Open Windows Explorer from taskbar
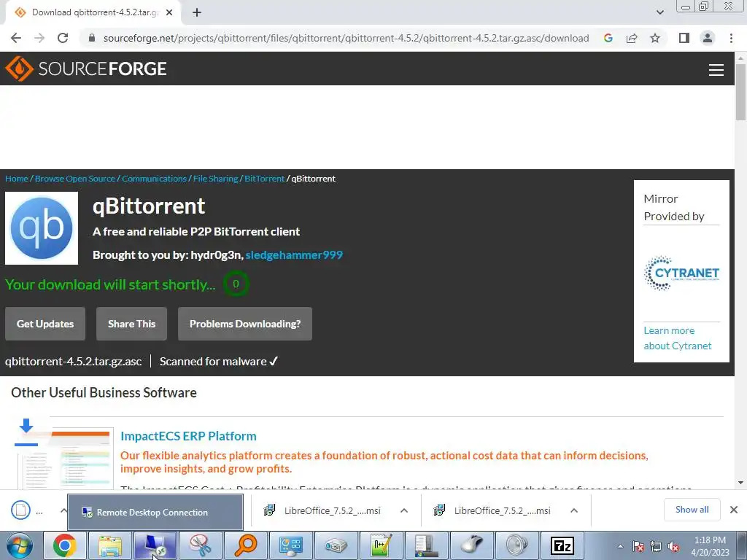This screenshot has height=560, width=747. click(110, 545)
